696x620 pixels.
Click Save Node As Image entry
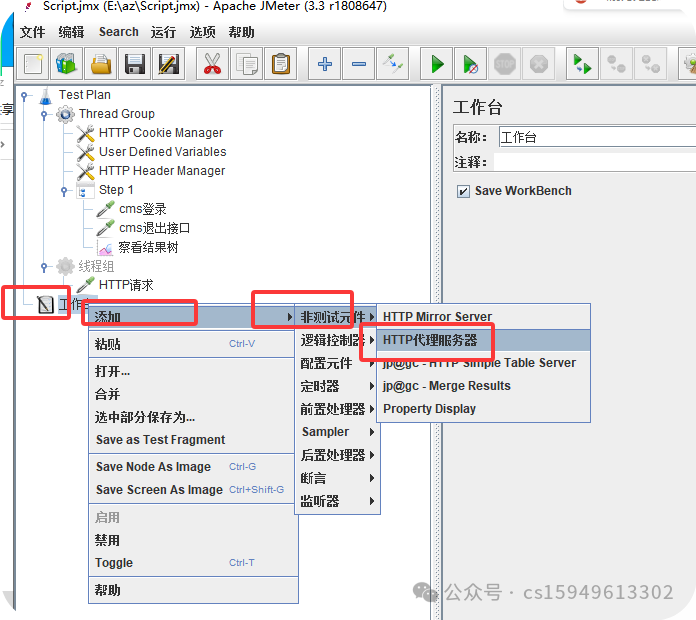pos(193,467)
